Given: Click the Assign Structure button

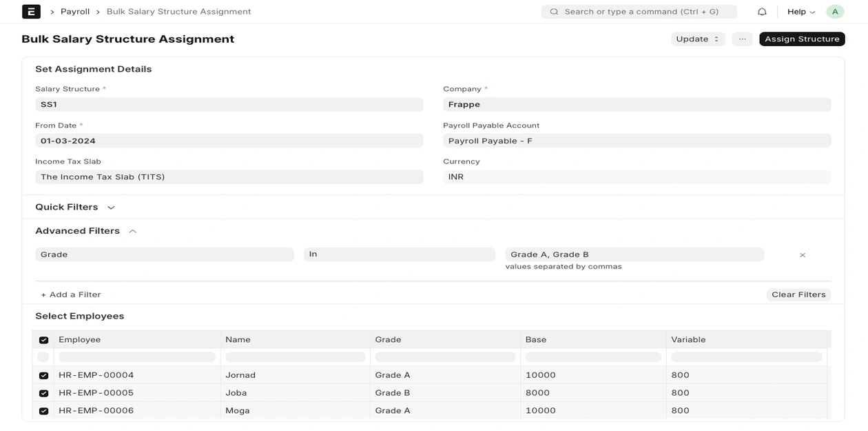Looking at the screenshot, I should [802, 39].
